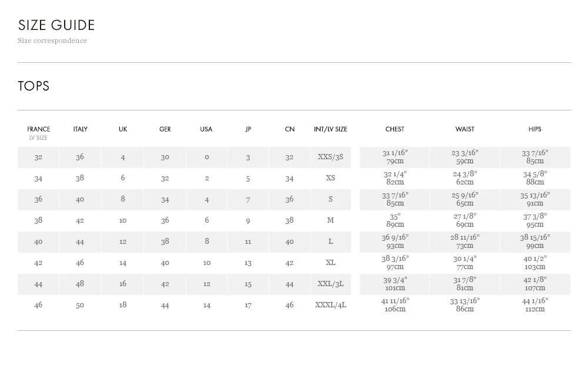
Task: Click the WAIST column header
Action: tap(465, 129)
